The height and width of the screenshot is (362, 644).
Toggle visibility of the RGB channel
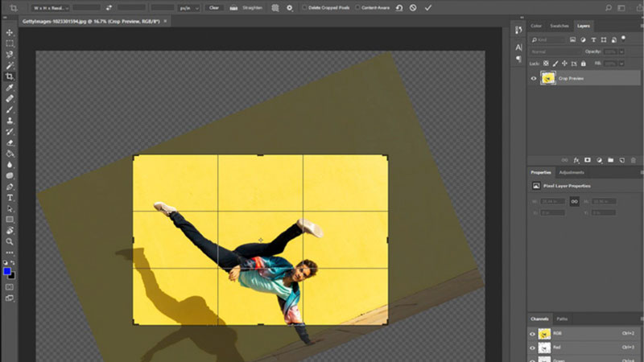pos(533,334)
